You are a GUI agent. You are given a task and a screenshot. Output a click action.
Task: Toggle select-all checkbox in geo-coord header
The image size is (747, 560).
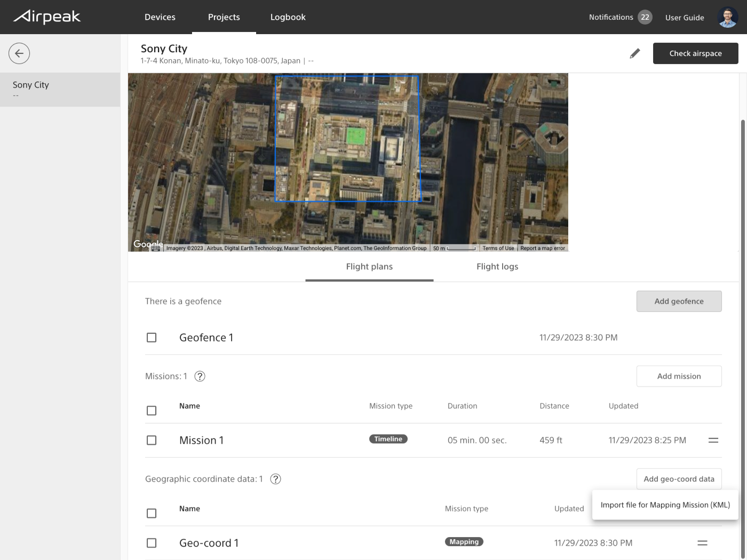[x=152, y=513]
